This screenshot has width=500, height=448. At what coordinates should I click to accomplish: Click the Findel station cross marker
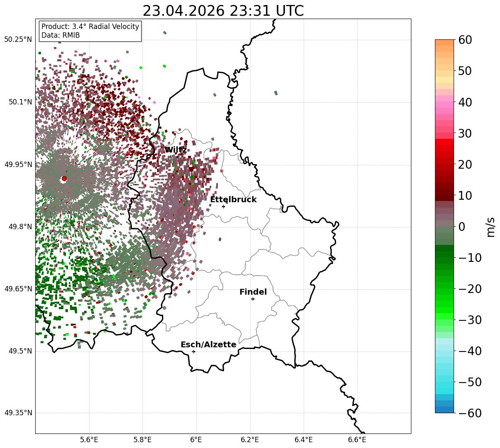[x=253, y=299]
